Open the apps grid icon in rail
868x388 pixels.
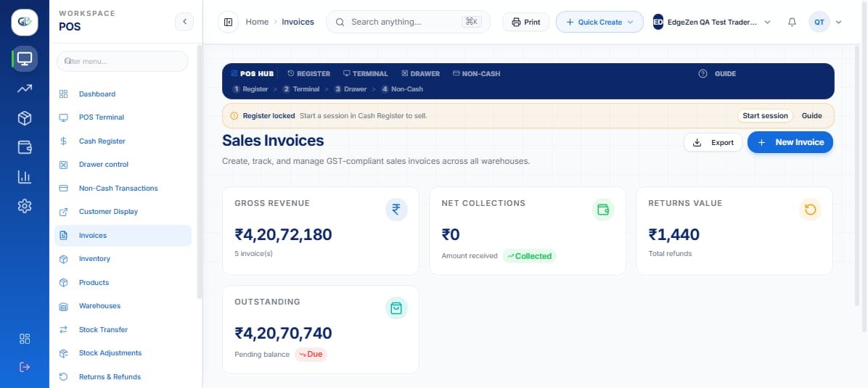pos(25,339)
